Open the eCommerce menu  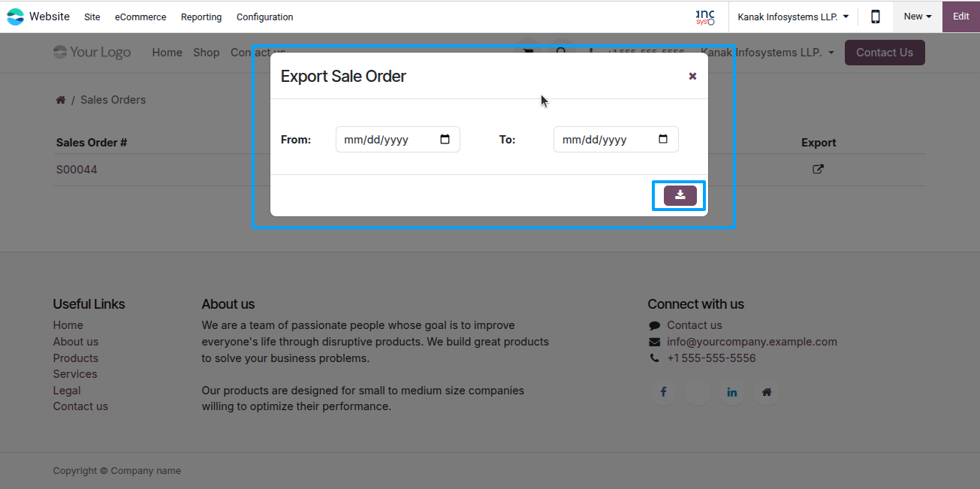pos(140,17)
